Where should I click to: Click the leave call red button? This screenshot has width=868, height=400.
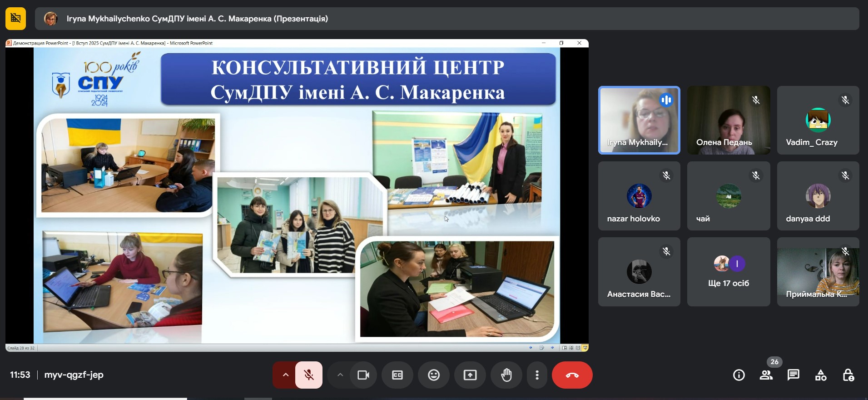(x=572, y=375)
